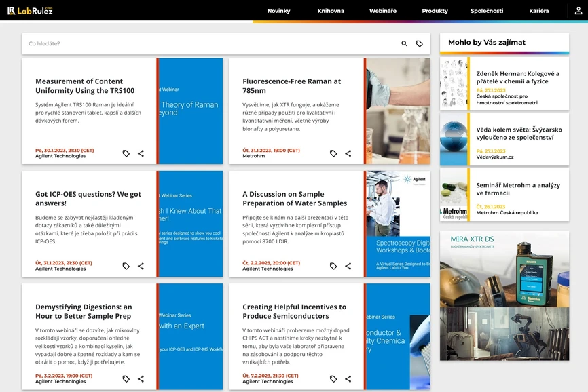Image resolution: width=588 pixels, height=392 pixels.
Task: Share the Got ICP-OES questions webinar
Action: (141, 266)
